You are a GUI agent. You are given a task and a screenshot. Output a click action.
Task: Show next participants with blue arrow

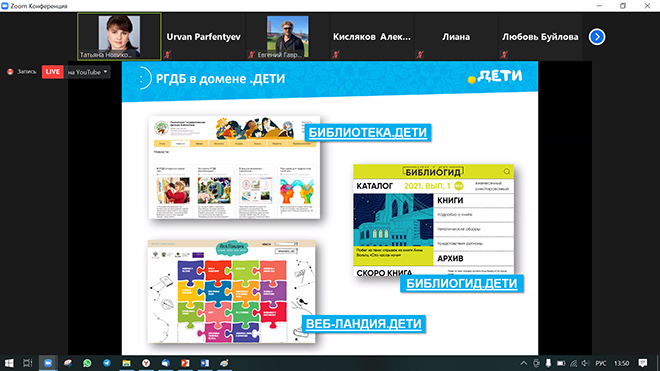pyautogui.click(x=596, y=37)
